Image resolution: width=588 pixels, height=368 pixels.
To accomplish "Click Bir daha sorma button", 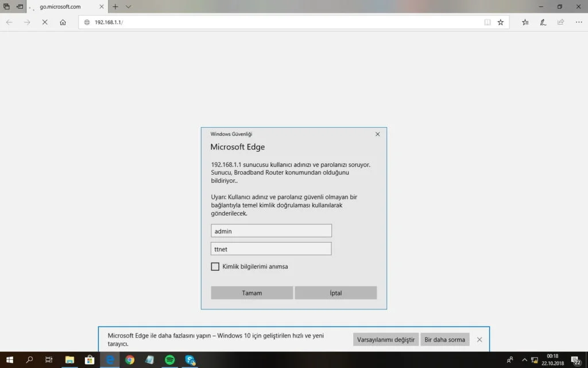I will (445, 339).
